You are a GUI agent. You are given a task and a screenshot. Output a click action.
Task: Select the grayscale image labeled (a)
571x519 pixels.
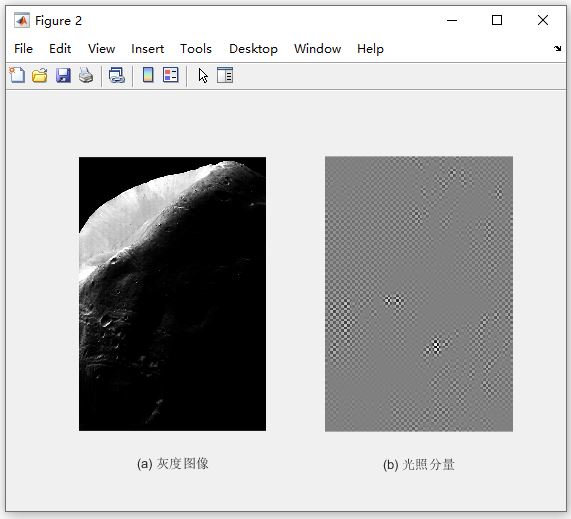(172, 294)
